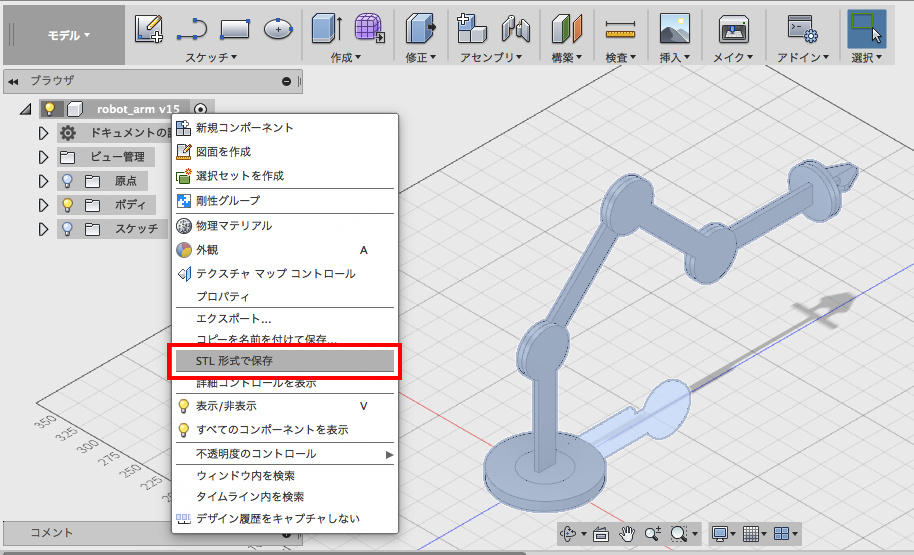Open the 挿入 dropdown menu

(674, 57)
